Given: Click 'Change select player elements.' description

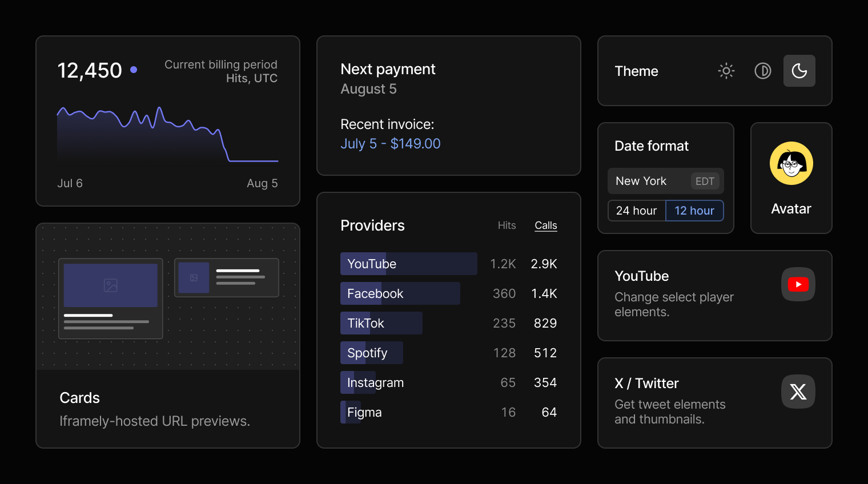Looking at the screenshot, I should 674,304.
